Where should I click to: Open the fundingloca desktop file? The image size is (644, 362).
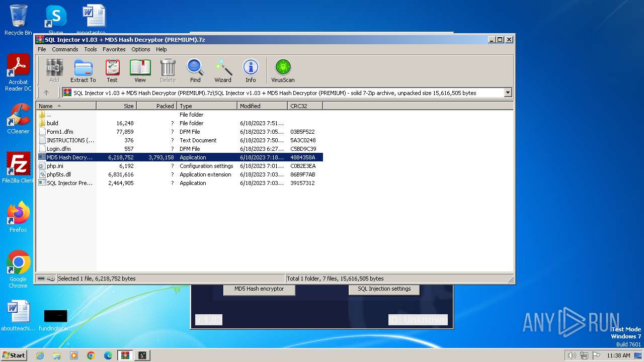coord(55,320)
